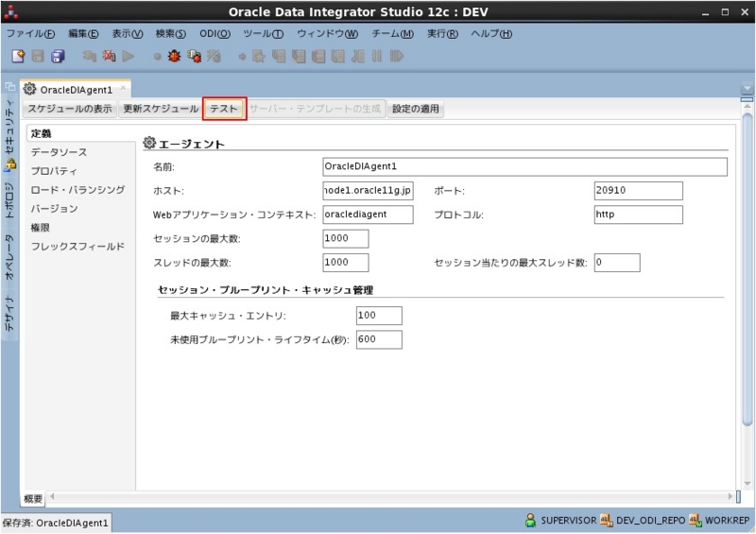This screenshot has height=534, width=756.
Task: Open the デザイナ sidebar navigator
Action: click(x=9, y=314)
